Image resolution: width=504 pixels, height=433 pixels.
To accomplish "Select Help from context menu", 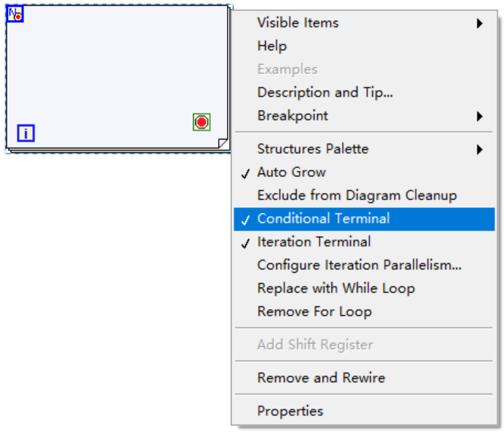I will tap(364, 46).
